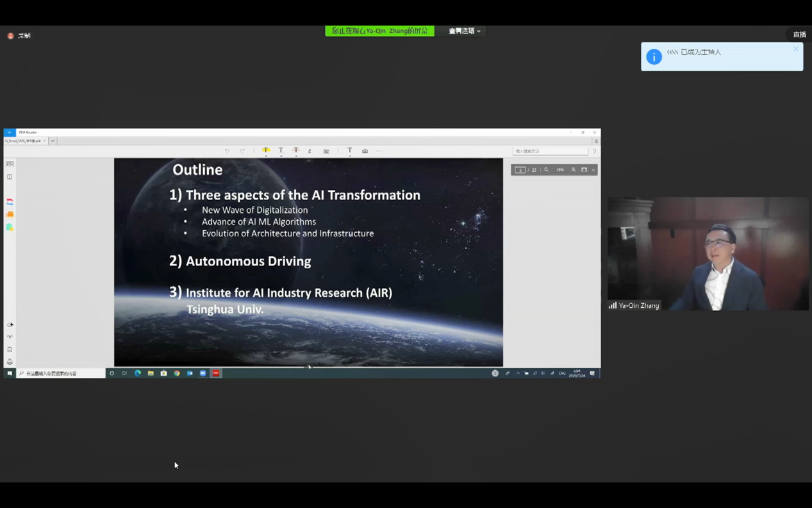Click the undo arrow in PDF toolbar
This screenshot has width=812, height=508.
click(227, 151)
